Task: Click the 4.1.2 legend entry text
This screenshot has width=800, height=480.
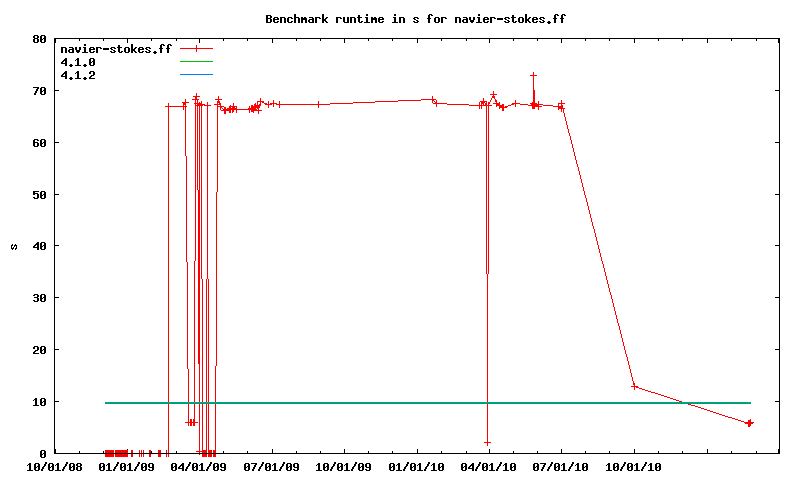Action: click(78, 75)
